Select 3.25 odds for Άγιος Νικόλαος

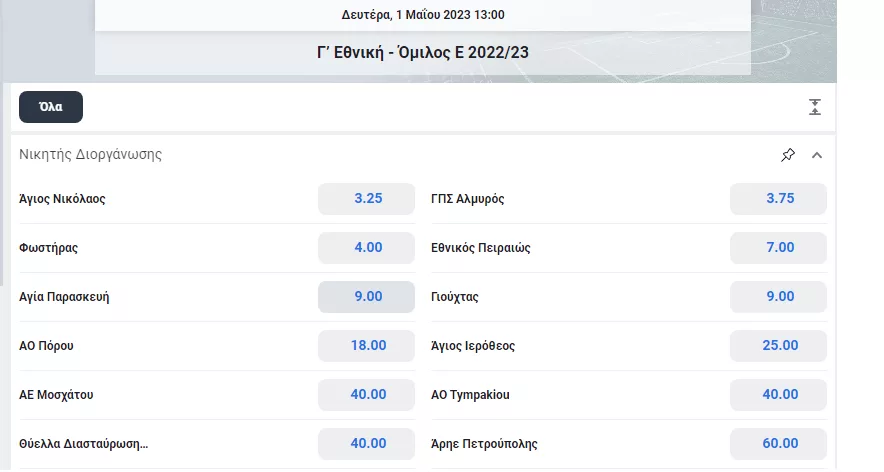pos(366,198)
